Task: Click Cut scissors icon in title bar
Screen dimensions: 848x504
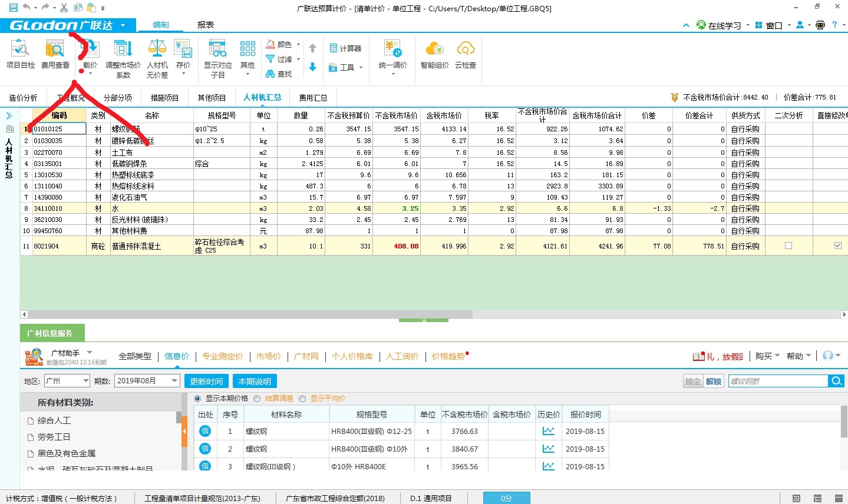Action: coord(64,8)
